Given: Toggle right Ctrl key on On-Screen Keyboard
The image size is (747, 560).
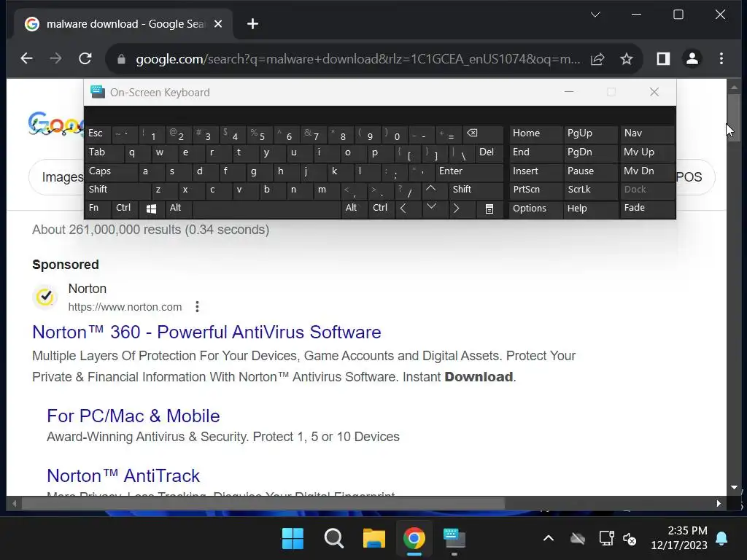Looking at the screenshot, I should click(381, 209).
